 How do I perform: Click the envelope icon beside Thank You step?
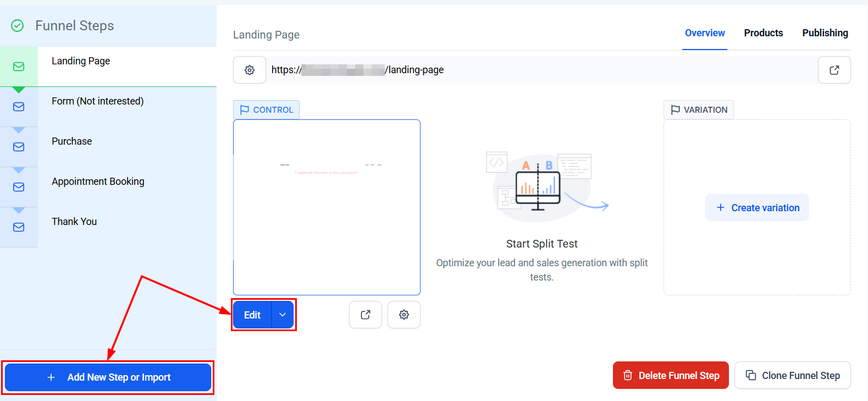pos(19,227)
